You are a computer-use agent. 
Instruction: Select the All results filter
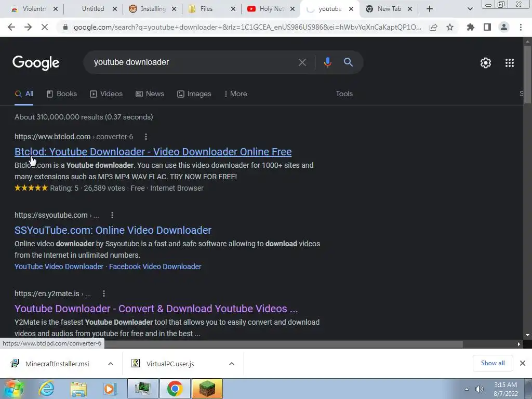pyautogui.click(x=24, y=94)
